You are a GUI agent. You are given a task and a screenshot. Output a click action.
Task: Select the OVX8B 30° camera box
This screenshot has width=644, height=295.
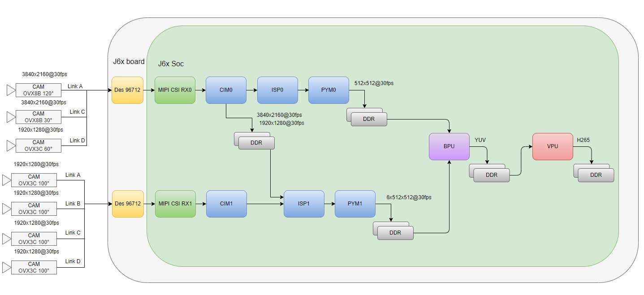point(38,117)
